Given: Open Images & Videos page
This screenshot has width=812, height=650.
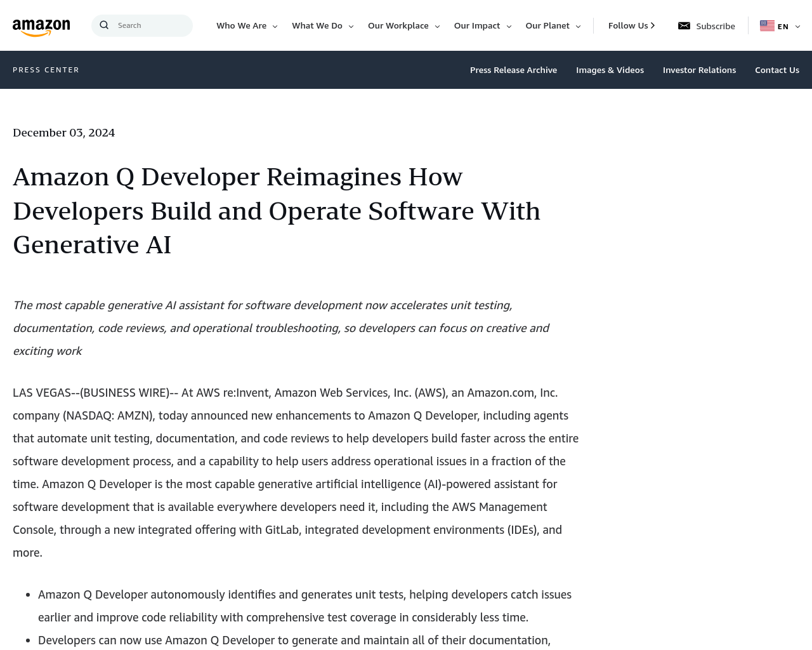Looking at the screenshot, I should click(x=610, y=70).
